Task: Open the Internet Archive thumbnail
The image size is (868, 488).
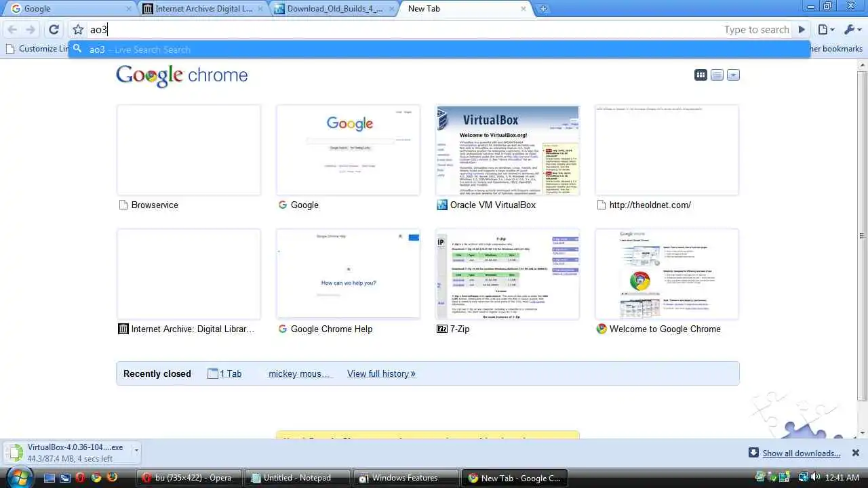Action: point(189,274)
